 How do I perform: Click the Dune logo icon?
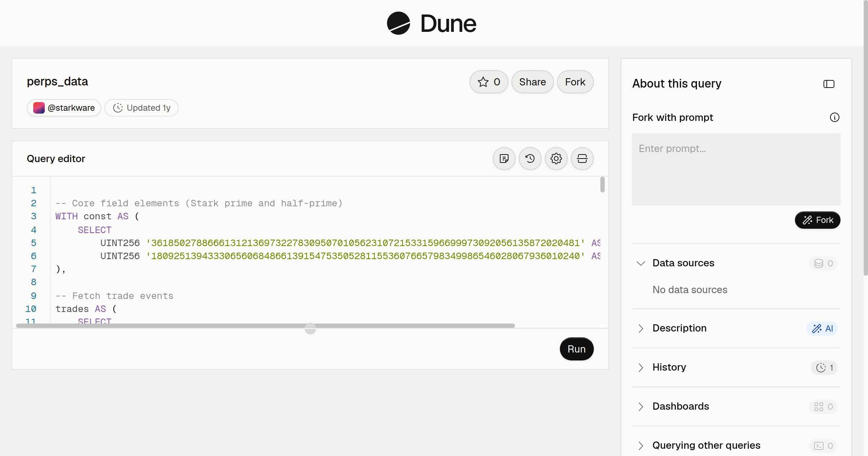tap(398, 23)
